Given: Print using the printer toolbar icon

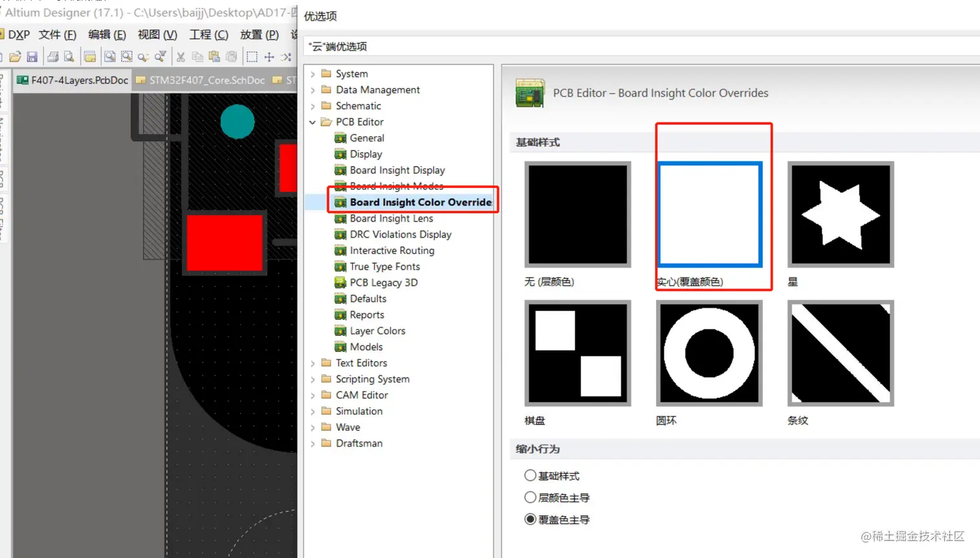Looking at the screenshot, I should [53, 57].
